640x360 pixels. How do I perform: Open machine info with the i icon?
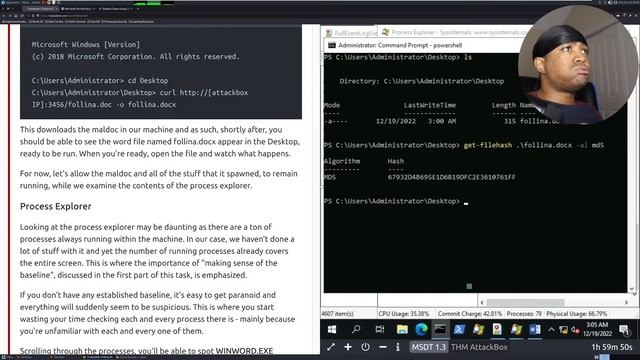[398, 347]
